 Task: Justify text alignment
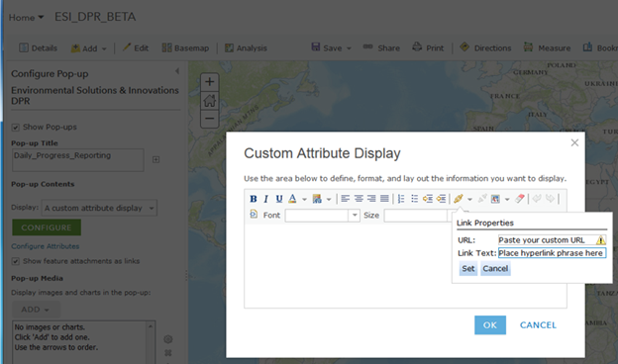pyautogui.click(x=384, y=199)
